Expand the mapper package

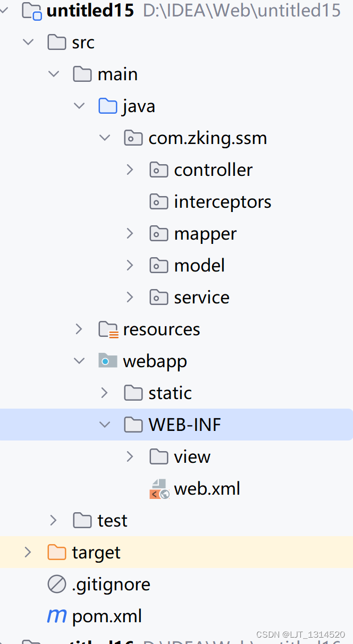pos(130,233)
